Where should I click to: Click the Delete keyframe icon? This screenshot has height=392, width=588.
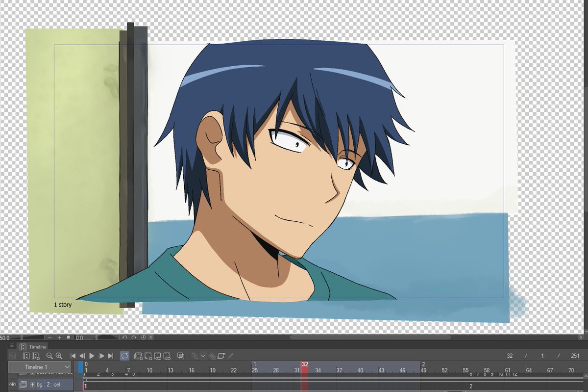(x=221, y=356)
